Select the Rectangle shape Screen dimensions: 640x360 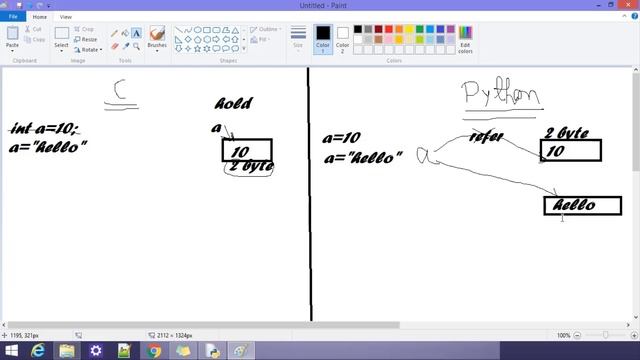coord(207,30)
